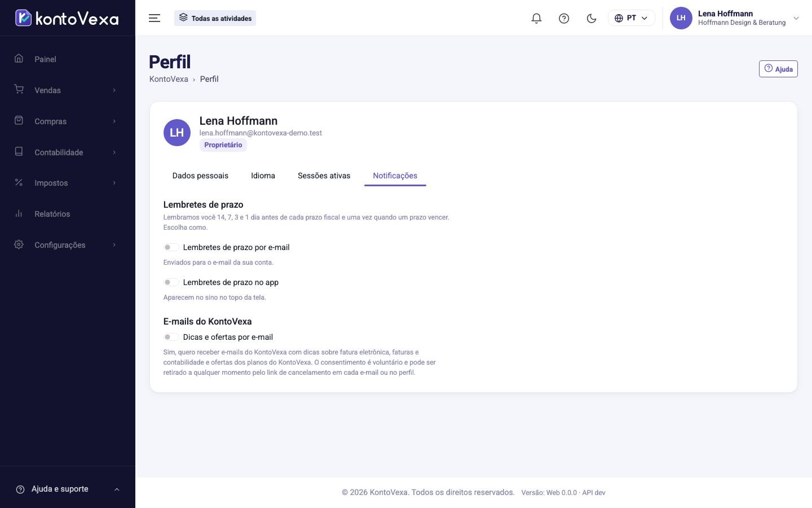Image resolution: width=812 pixels, height=508 pixels.
Task: Enable Lembretes de prazo por e-mail
Action: pyautogui.click(x=171, y=247)
